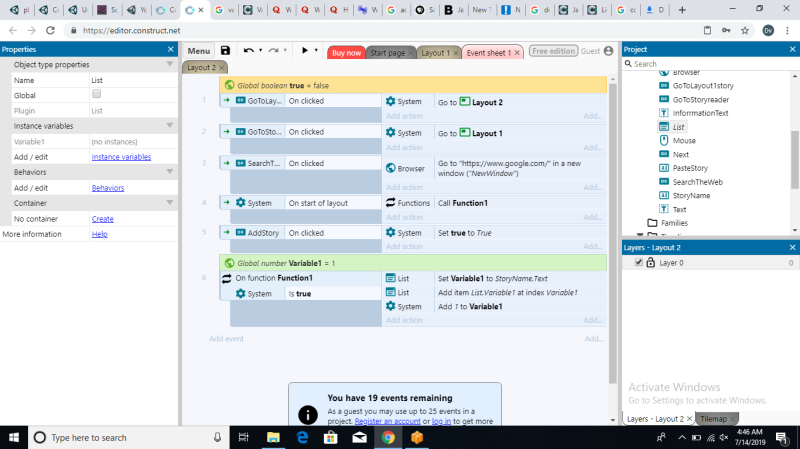Switch to the Tilemap tab

pos(714,418)
